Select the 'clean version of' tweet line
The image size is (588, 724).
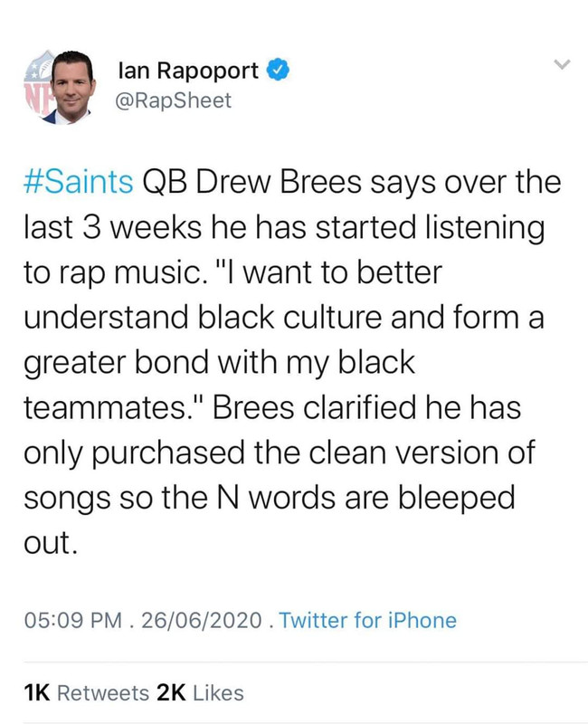[422, 452]
